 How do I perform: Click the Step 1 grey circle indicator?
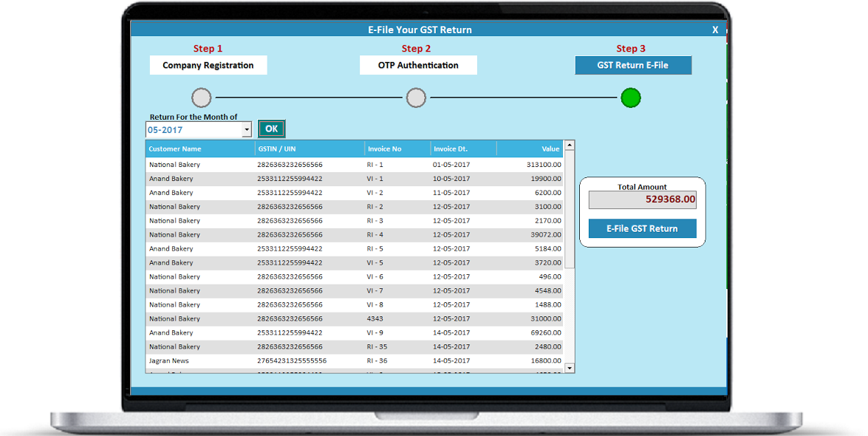(202, 98)
